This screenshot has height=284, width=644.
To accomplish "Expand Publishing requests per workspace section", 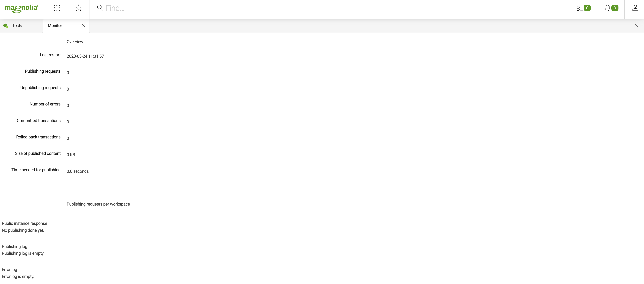I will [98, 204].
